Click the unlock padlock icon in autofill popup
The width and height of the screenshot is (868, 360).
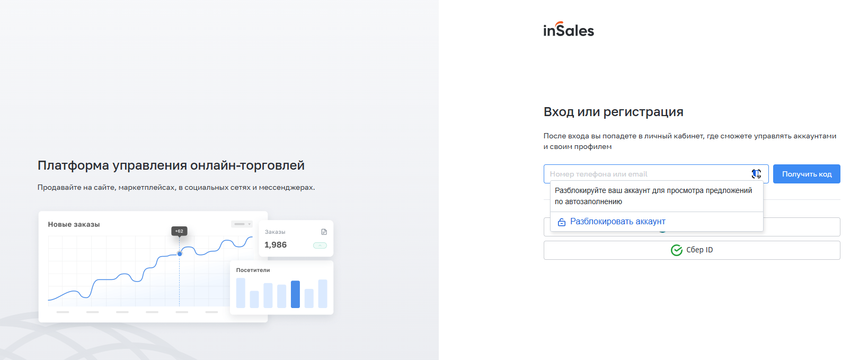pos(562,222)
